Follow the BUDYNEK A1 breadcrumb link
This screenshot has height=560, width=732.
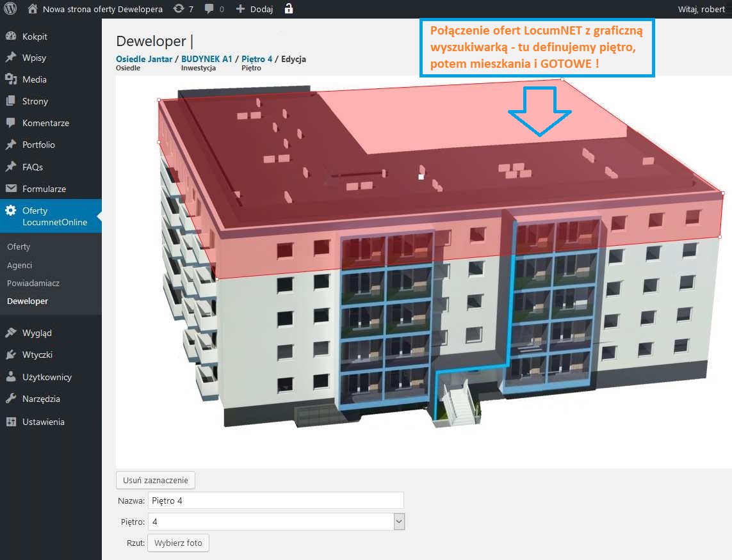click(x=207, y=59)
